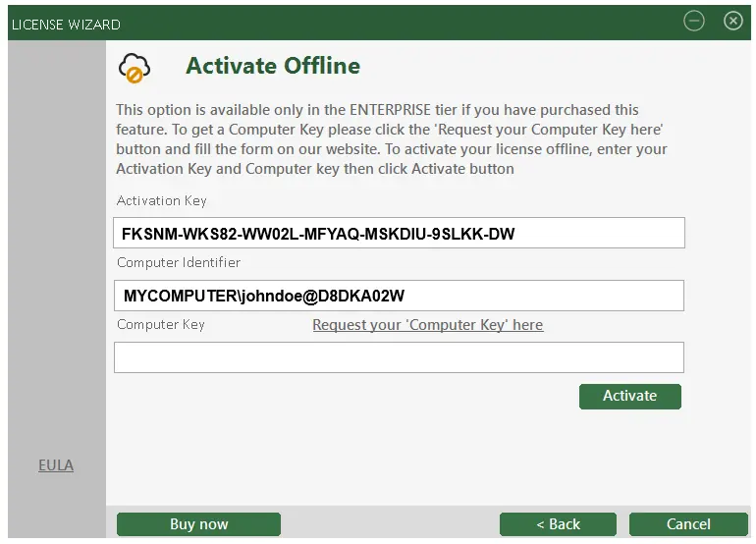Cancel the license wizard

point(687,524)
